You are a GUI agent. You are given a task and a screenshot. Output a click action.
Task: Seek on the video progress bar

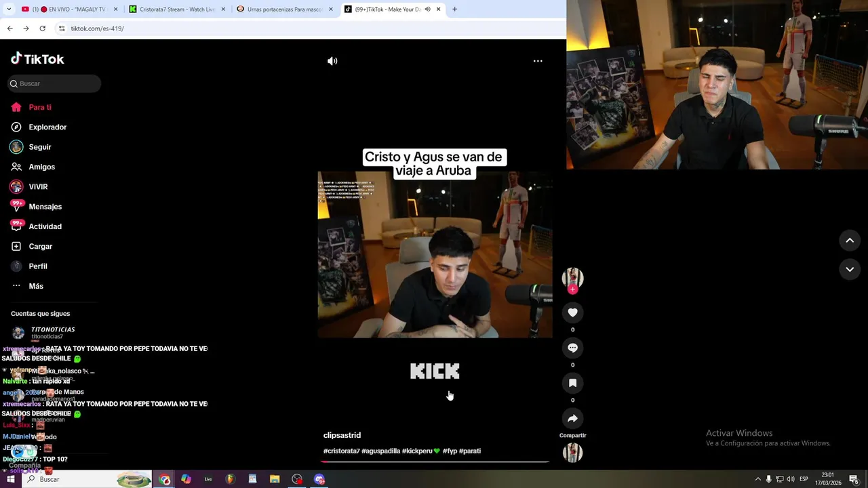pos(435,462)
